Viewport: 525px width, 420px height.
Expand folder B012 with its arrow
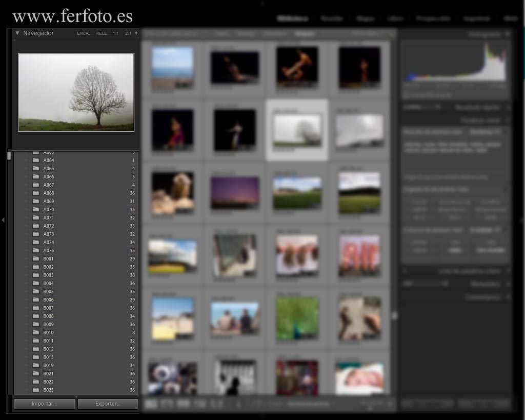tap(26, 349)
